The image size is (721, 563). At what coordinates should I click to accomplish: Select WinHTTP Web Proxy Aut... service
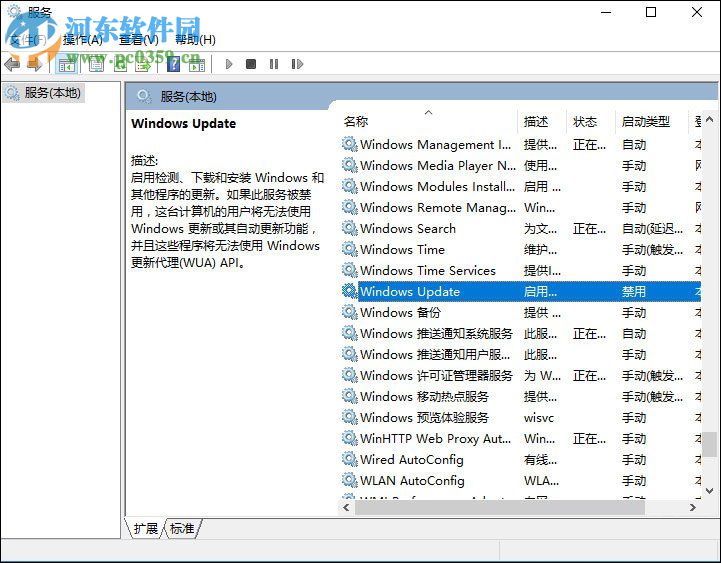pyautogui.click(x=521, y=438)
